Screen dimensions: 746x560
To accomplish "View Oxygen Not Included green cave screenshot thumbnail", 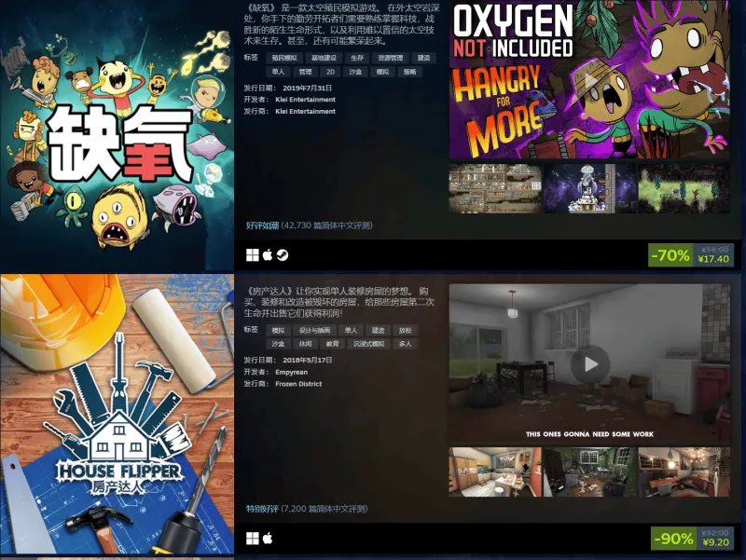I will pos(684,188).
